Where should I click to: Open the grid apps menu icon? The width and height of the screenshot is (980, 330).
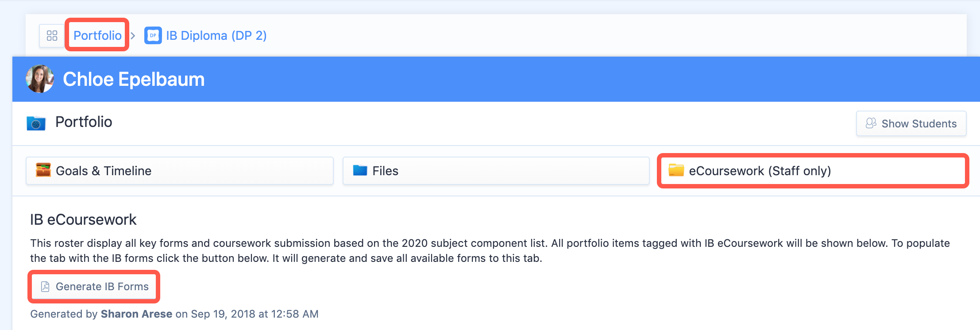click(x=52, y=35)
